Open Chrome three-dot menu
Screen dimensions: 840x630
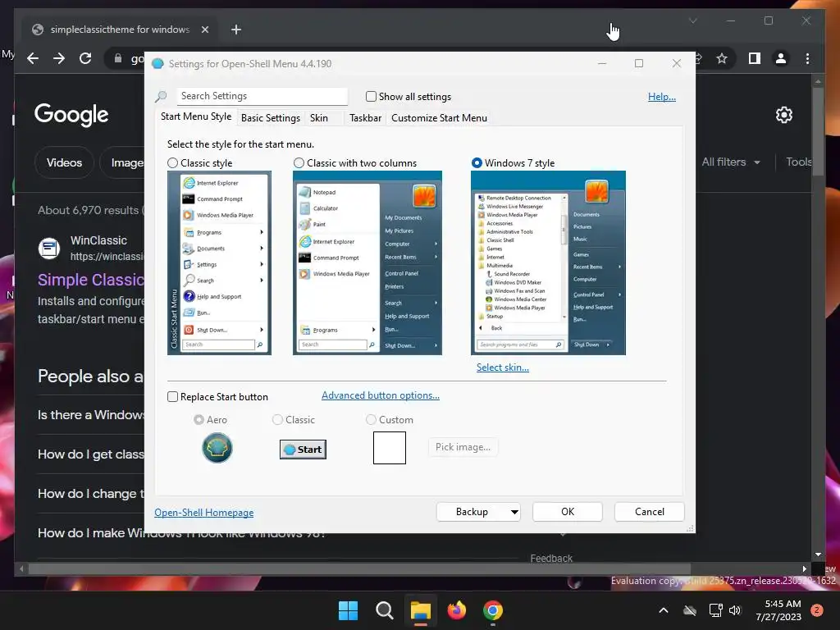point(807,58)
